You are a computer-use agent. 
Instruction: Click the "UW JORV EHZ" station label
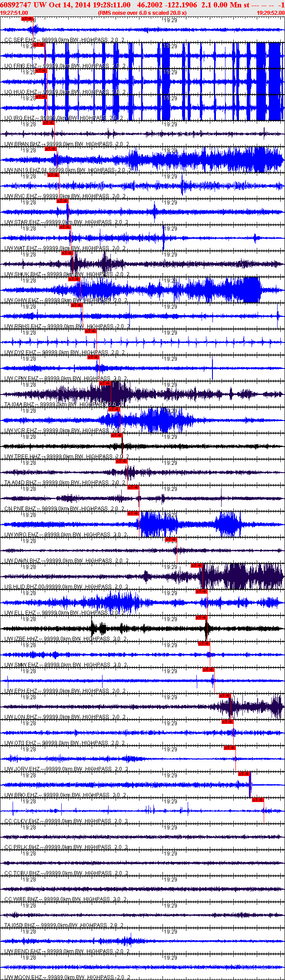pyautogui.click(x=23, y=769)
